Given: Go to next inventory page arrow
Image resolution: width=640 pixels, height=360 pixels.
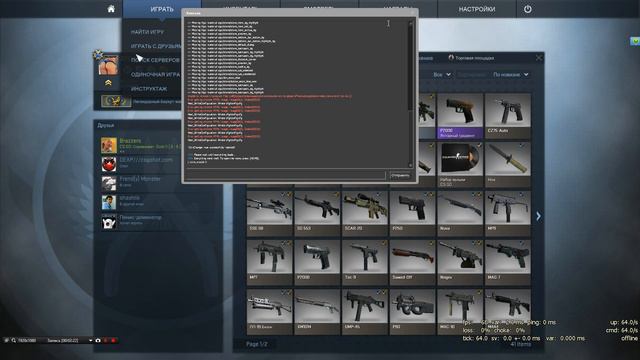Looking at the screenshot, I should pyautogui.click(x=538, y=216).
